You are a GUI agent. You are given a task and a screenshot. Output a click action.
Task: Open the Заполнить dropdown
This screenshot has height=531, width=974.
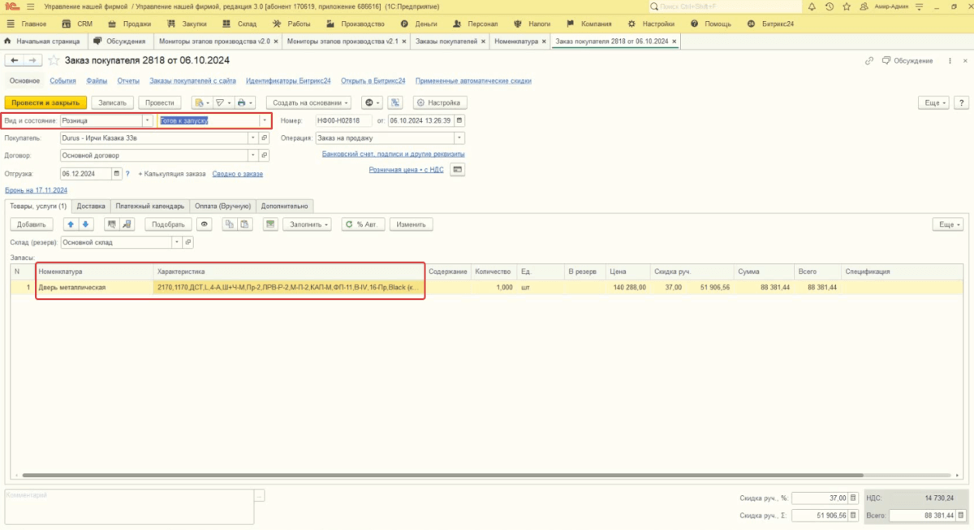[x=307, y=224]
